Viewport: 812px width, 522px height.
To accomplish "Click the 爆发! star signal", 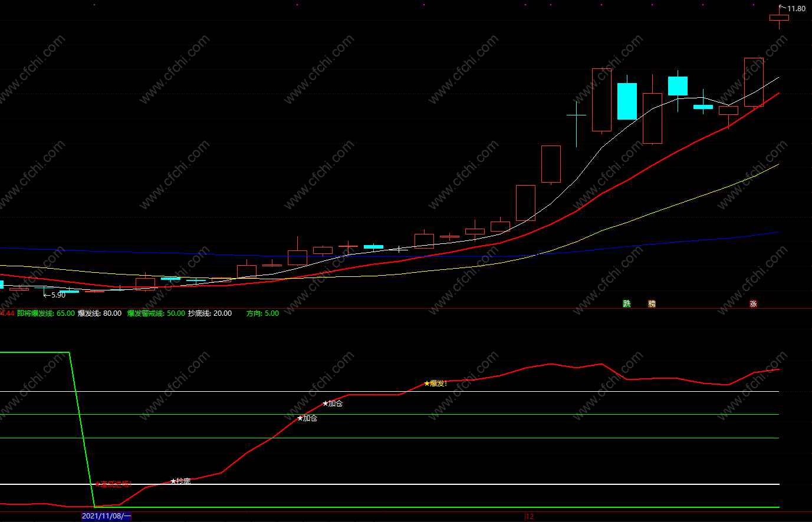I will [435, 383].
